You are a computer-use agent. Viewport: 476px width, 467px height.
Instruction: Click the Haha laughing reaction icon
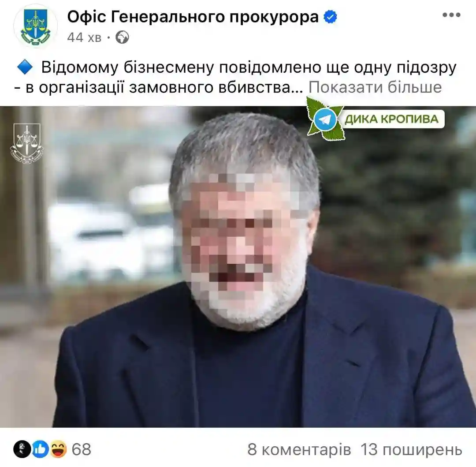click(x=58, y=449)
